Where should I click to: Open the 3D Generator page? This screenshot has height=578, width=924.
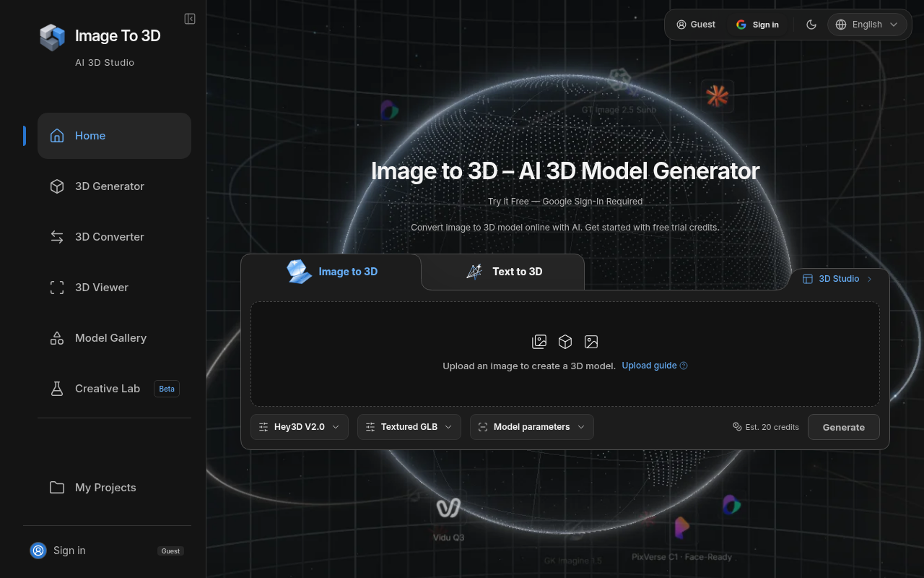pos(114,186)
